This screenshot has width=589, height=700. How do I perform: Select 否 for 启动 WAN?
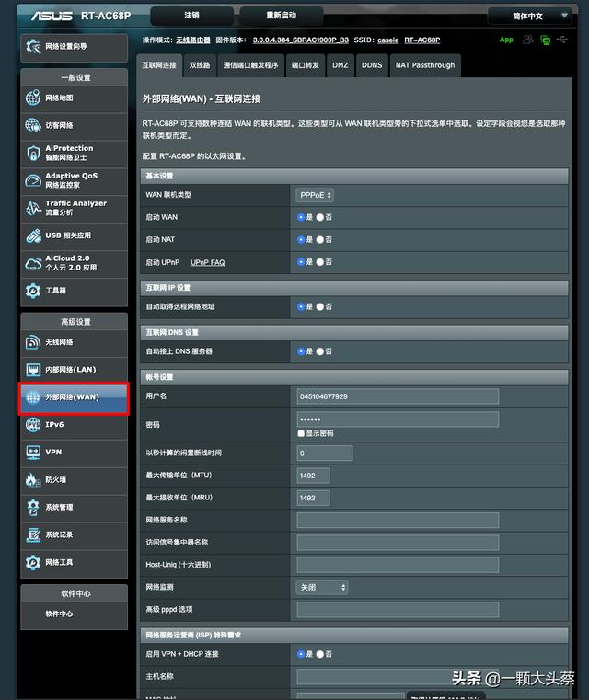pos(319,217)
